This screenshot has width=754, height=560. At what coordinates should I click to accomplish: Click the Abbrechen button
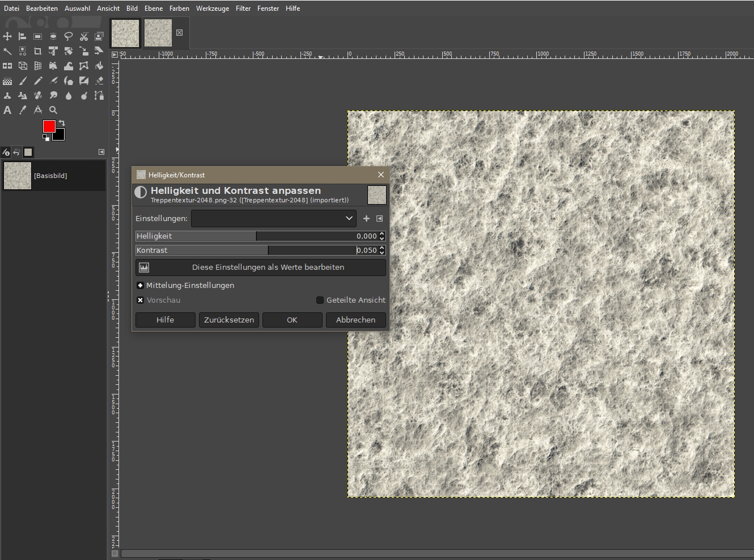[355, 320]
